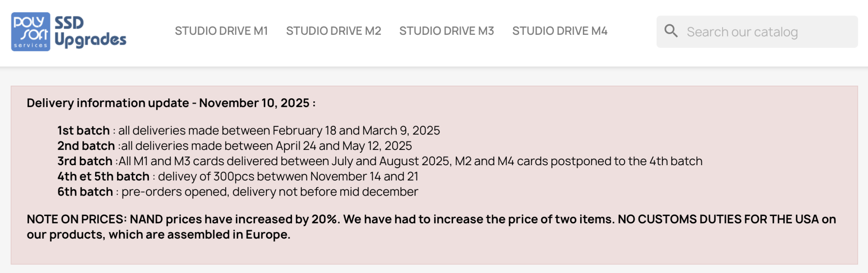Click the magnifying glass search icon
This screenshot has height=273, width=868.
click(671, 31)
